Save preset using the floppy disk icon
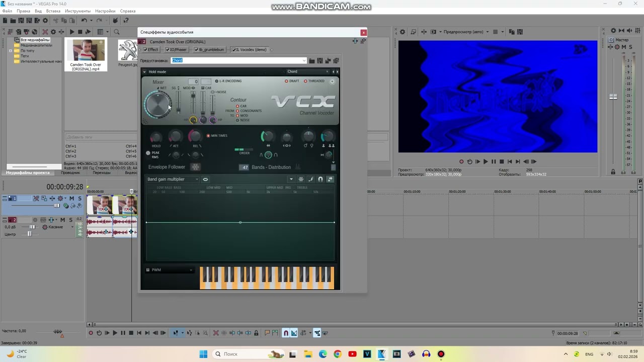Image resolution: width=644 pixels, height=362 pixels. tap(320, 61)
